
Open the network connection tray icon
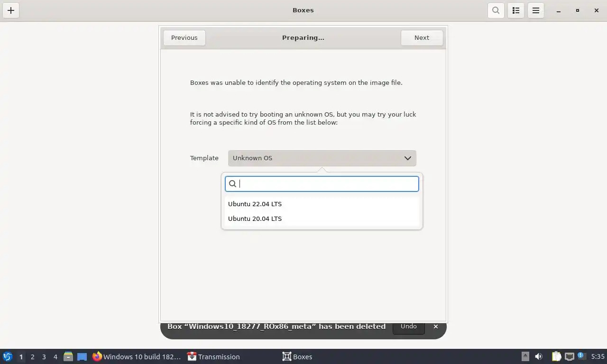(x=569, y=356)
